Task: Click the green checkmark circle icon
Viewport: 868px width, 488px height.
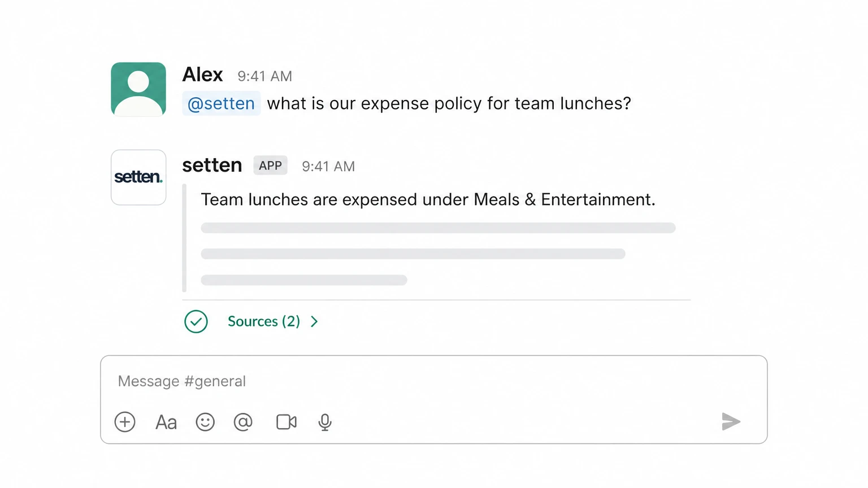Action: pyautogui.click(x=196, y=321)
